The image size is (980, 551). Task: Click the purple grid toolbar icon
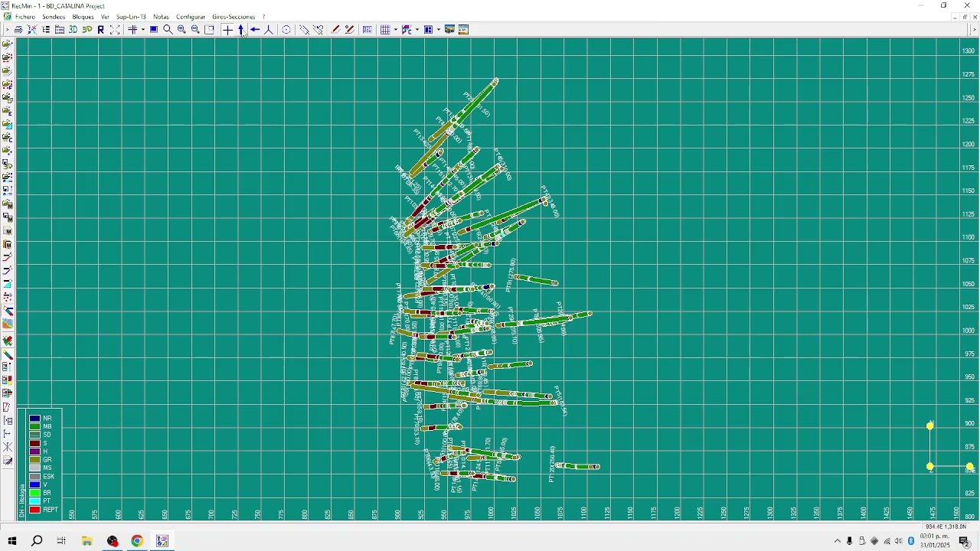point(385,30)
